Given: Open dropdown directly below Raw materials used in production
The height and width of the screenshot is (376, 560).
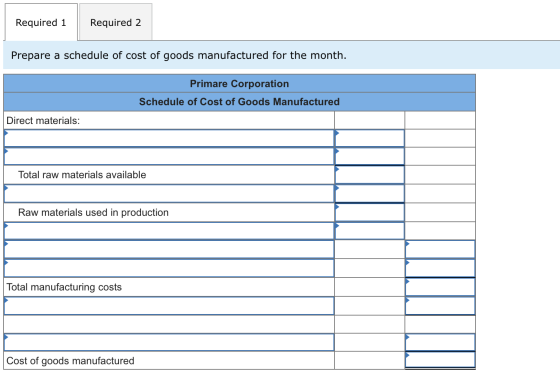Looking at the screenshot, I should 169,231.
